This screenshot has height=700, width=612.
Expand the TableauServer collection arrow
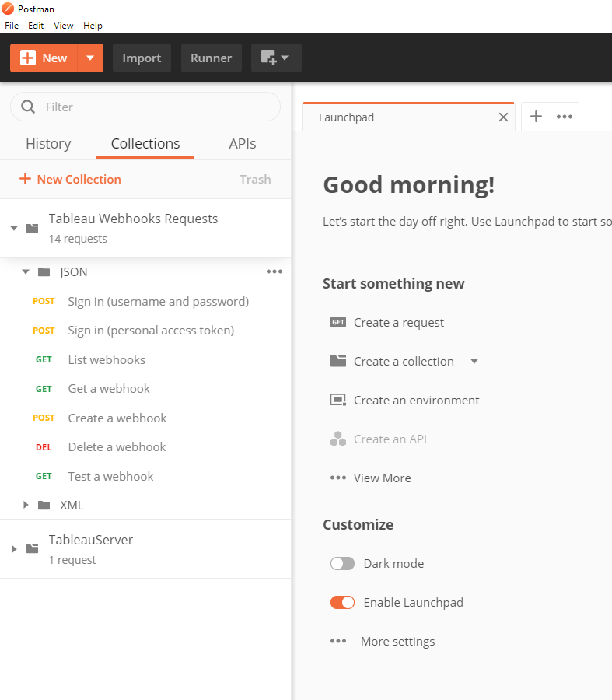tap(14, 548)
